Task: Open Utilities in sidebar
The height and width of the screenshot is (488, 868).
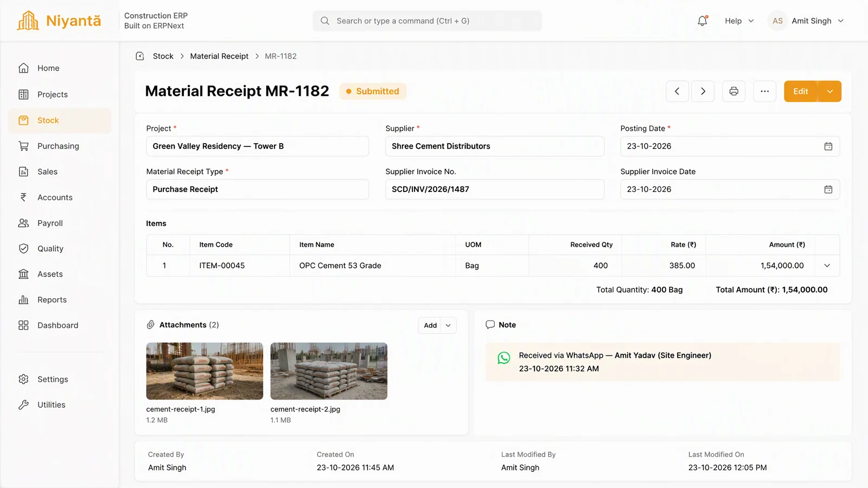Action: pos(60,404)
